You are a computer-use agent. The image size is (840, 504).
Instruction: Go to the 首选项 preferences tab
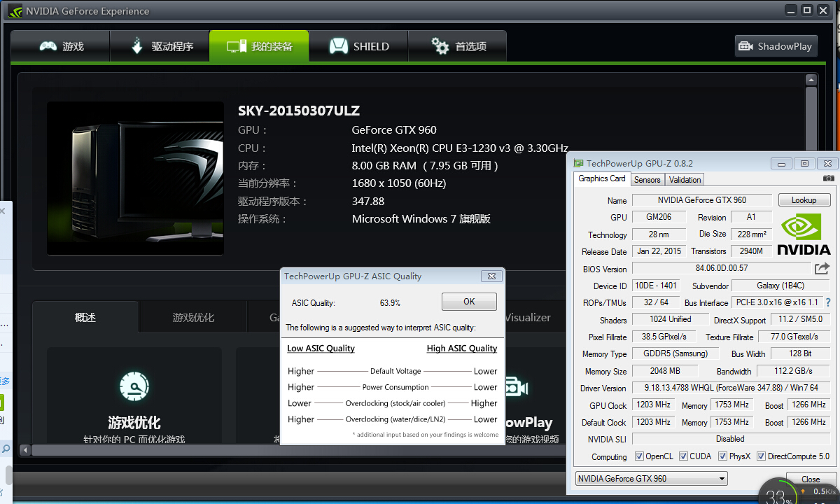[x=458, y=46]
